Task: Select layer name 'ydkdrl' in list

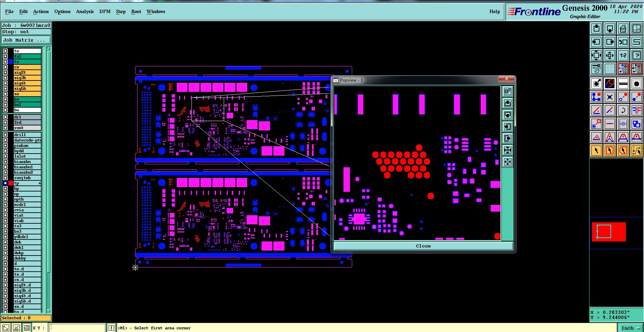Action: pyautogui.click(x=28, y=237)
